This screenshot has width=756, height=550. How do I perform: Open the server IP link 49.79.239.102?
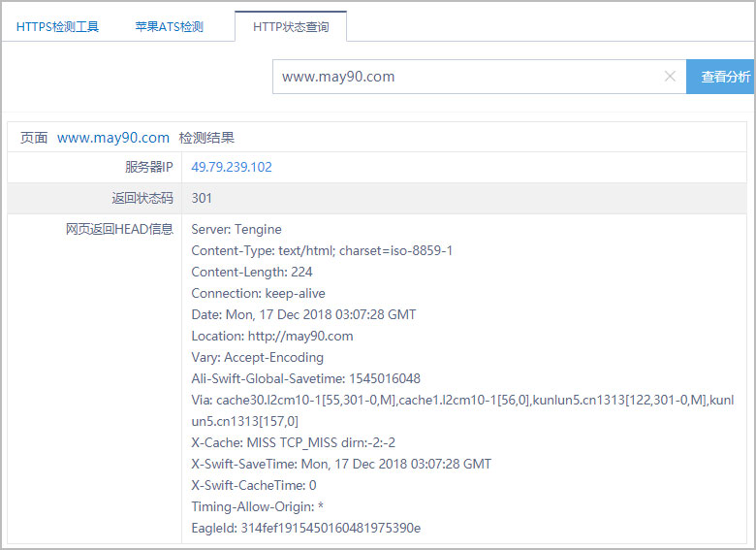(x=232, y=167)
